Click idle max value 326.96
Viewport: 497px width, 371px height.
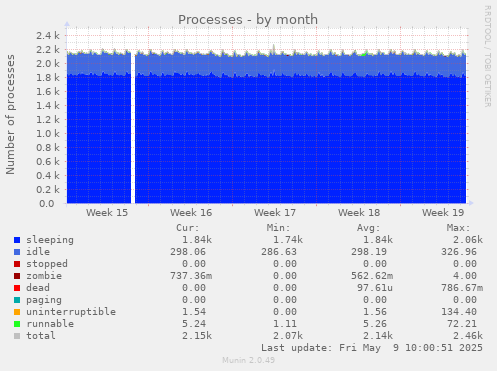[459, 252]
